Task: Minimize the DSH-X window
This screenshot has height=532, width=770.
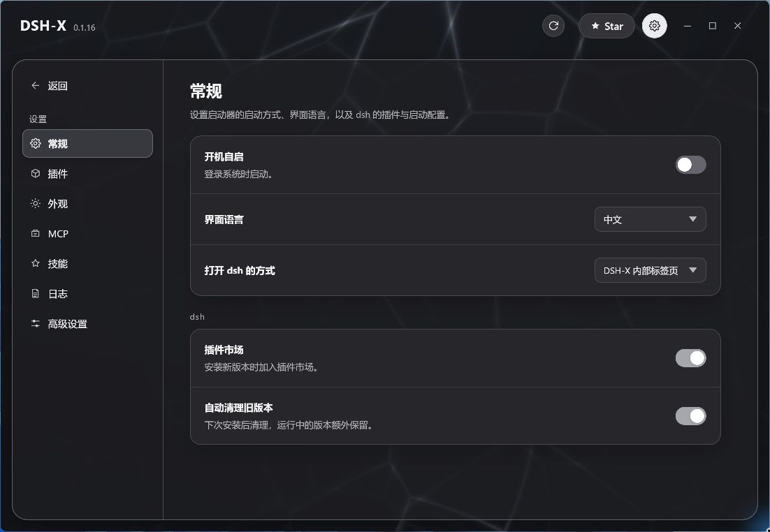Action: pyautogui.click(x=688, y=26)
